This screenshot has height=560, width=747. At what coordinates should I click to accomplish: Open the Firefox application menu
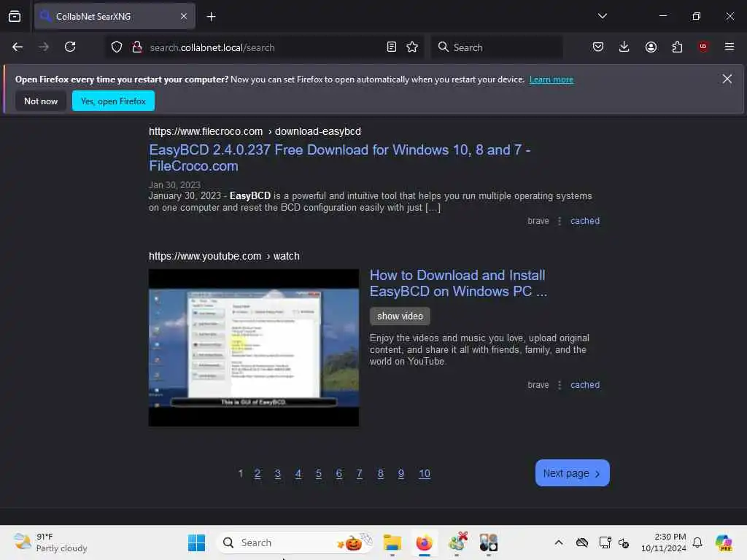729,47
